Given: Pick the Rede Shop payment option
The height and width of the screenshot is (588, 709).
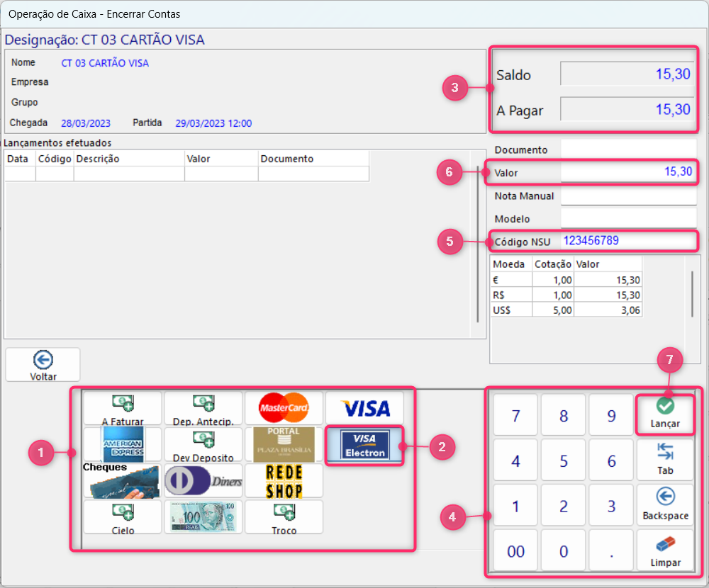Looking at the screenshot, I should tap(284, 481).
